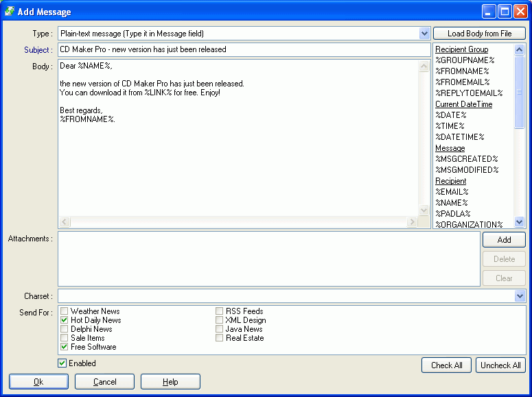Toggle the XML Design checkbox
Viewport: 532px width, 397px height.
point(219,320)
